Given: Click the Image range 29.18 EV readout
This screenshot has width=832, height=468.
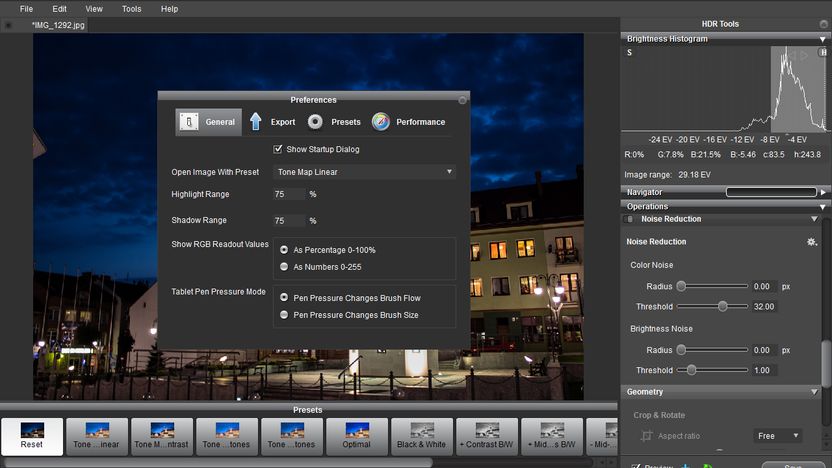Looking at the screenshot, I should (x=667, y=175).
